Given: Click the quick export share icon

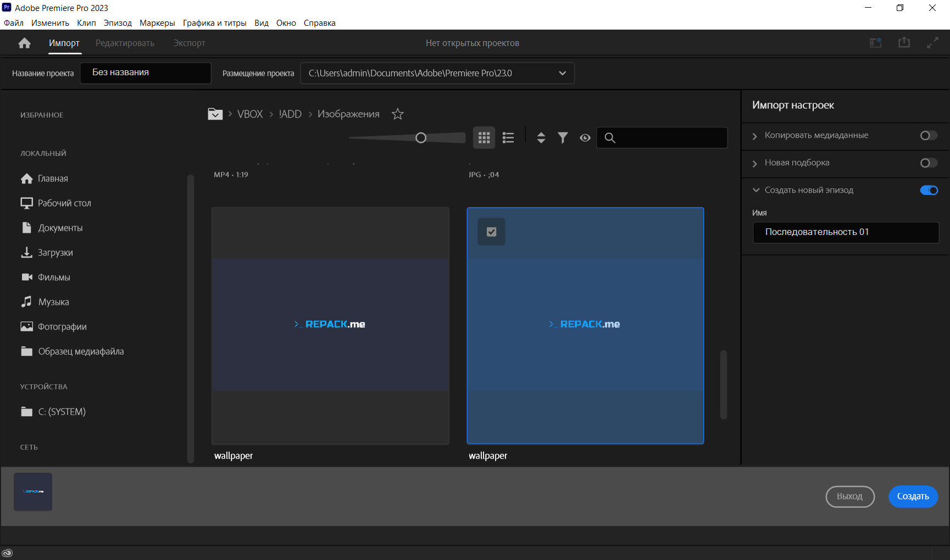Looking at the screenshot, I should [904, 43].
